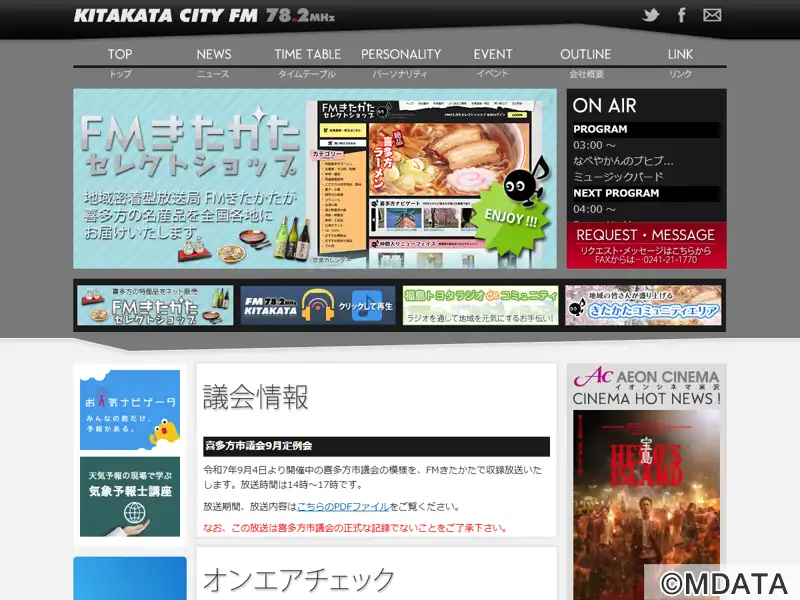Click the 議会情報 section title
Screen dimensions: 800x600
(x=256, y=397)
